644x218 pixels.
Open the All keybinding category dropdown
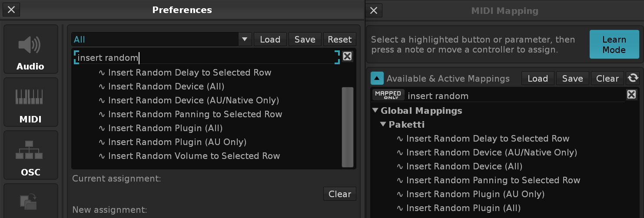click(244, 40)
